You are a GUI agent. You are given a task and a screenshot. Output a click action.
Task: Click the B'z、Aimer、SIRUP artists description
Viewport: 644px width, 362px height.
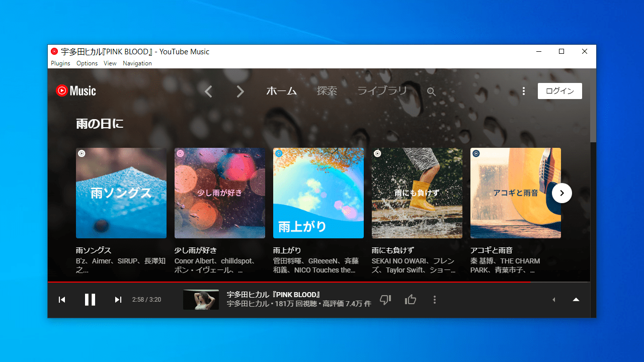tap(121, 265)
